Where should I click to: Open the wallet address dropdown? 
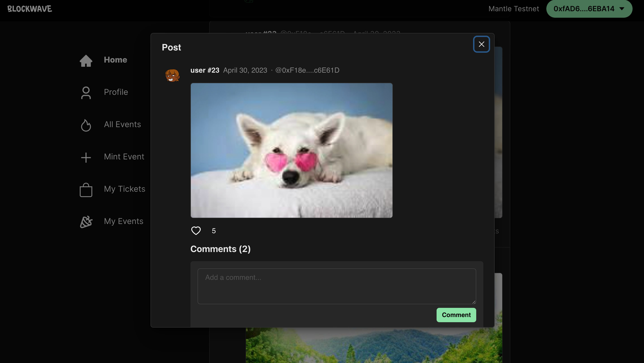point(584,9)
